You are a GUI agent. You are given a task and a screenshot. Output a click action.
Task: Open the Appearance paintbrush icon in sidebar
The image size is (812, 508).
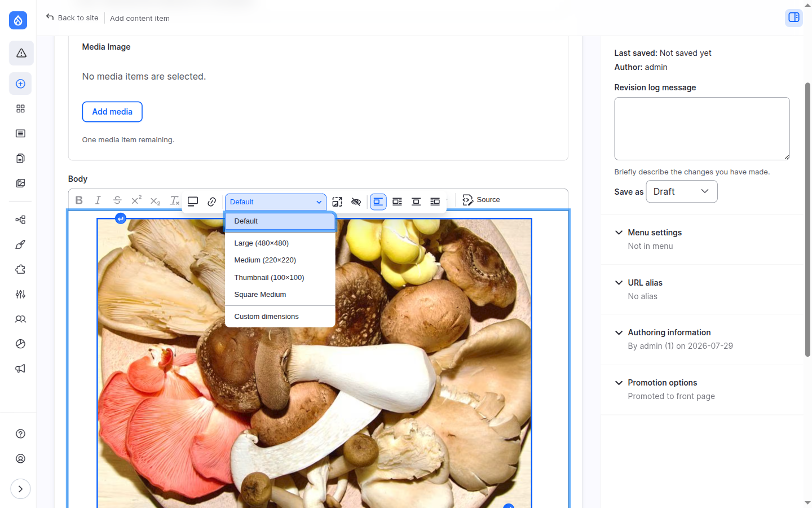point(21,244)
